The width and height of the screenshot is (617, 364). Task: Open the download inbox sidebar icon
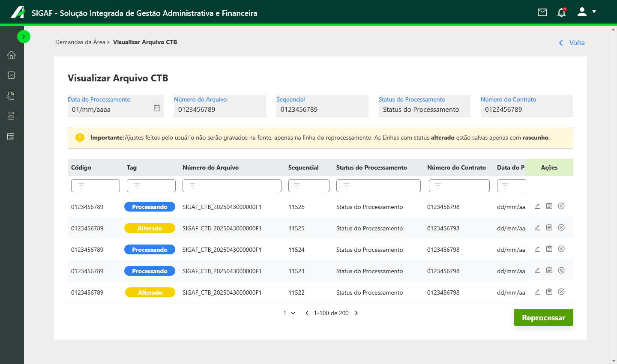pos(12,116)
